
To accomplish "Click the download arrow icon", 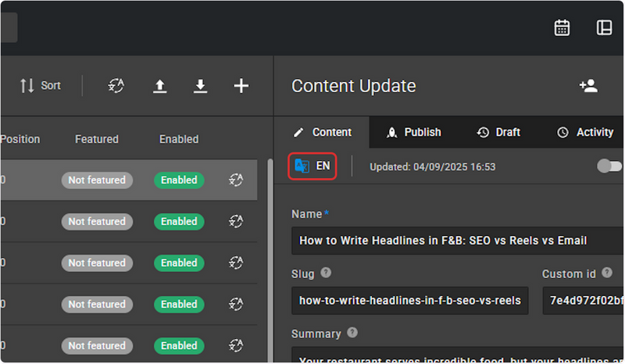I will click(200, 86).
